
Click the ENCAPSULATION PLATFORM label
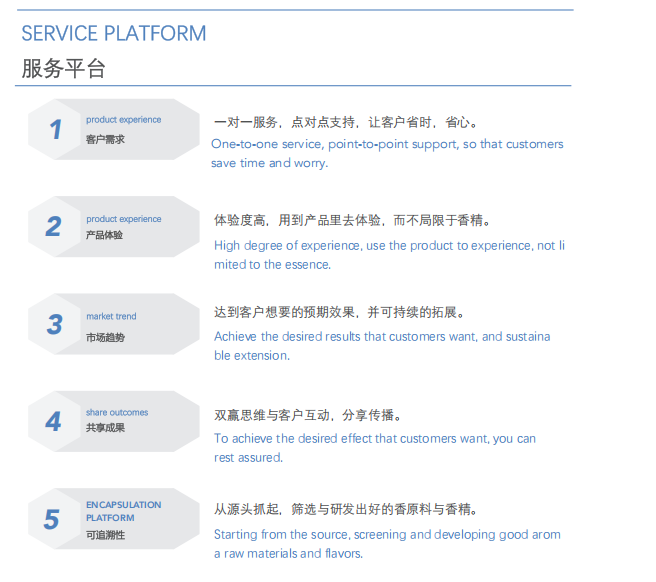point(123,511)
